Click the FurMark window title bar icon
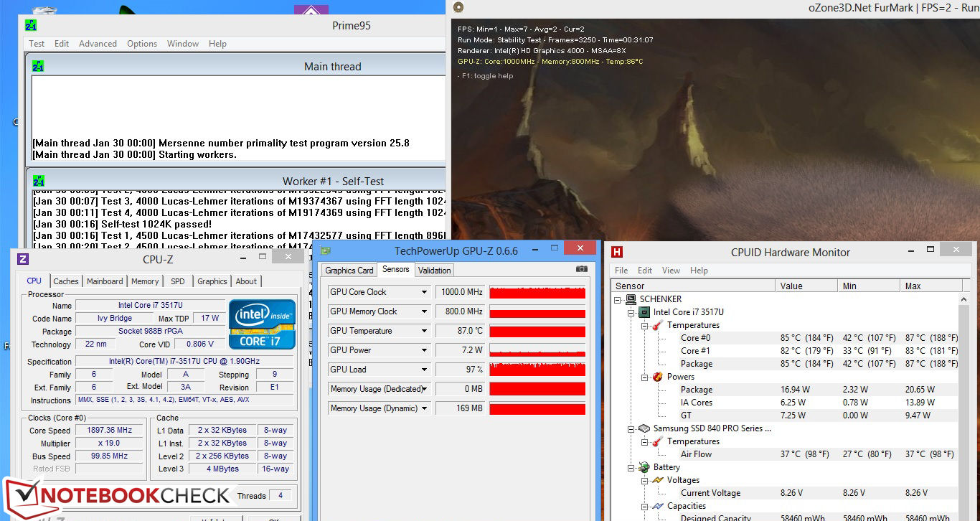980x521 pixels. [458, 8]
